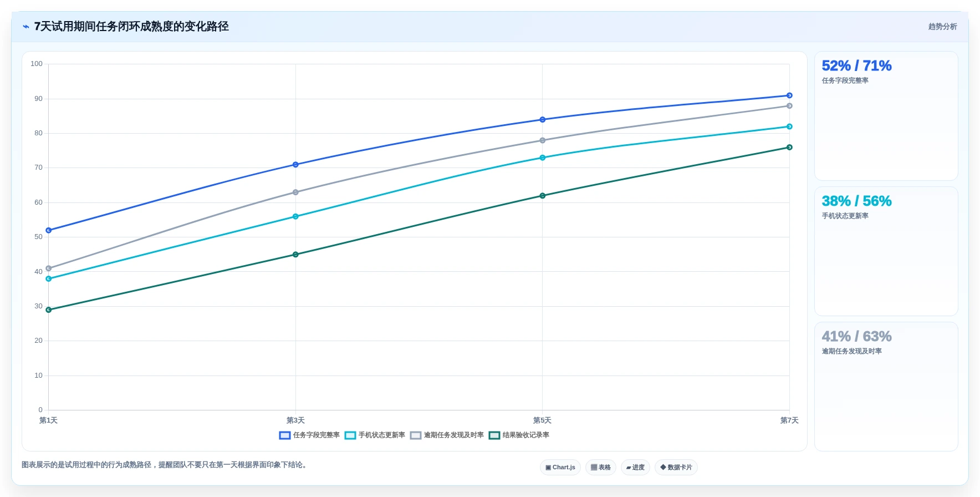Viewport: 980px width, 497px height.
Task: Click the blue data point at 第5天
Action: [x=543, y=120]
